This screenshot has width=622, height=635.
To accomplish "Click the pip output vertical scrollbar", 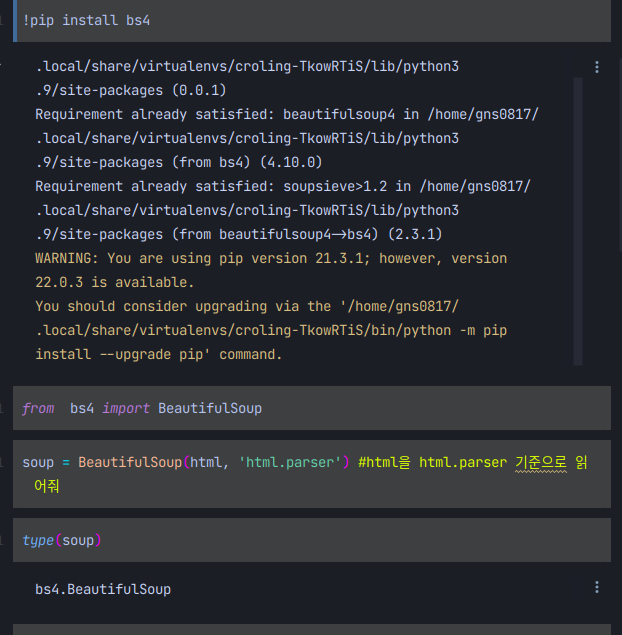I will click(x=578, y=221).
